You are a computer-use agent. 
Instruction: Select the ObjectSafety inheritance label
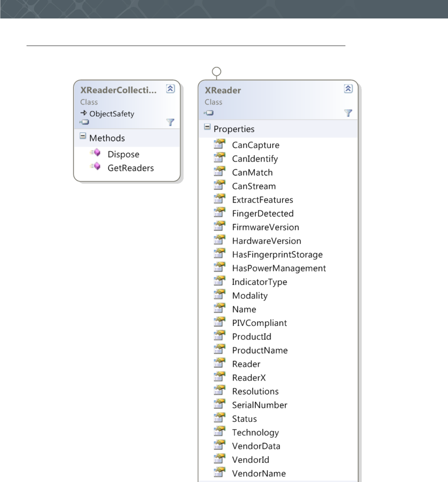click(x=112, y=114)
